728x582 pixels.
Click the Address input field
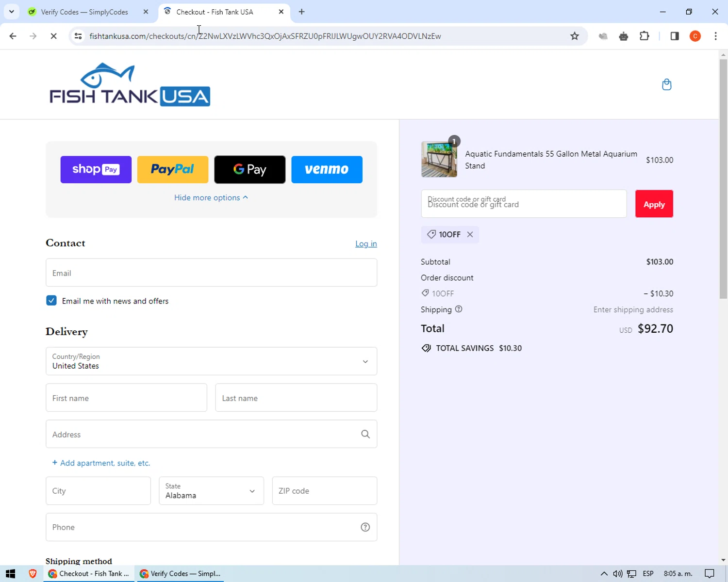tap(211, 434)
